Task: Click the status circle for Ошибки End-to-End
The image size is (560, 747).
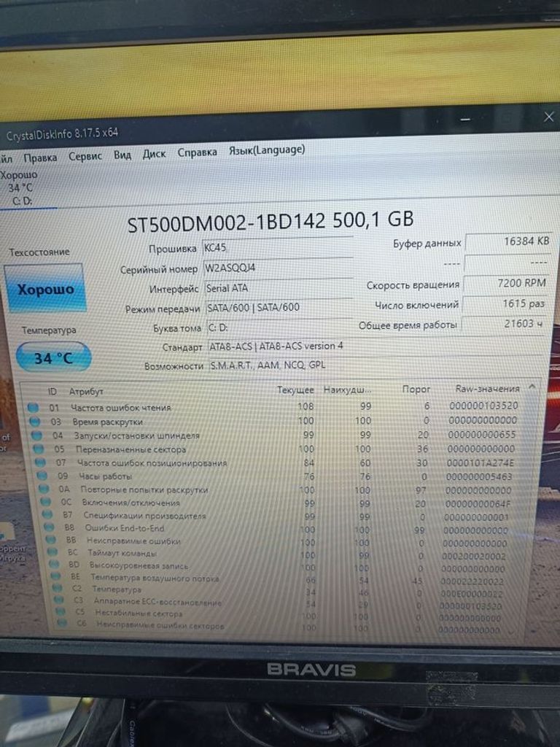Action: [x=50, y=527]
